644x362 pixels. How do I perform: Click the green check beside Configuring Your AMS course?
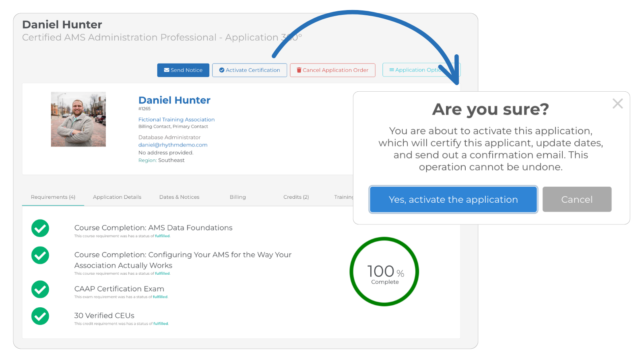point(40,255)
